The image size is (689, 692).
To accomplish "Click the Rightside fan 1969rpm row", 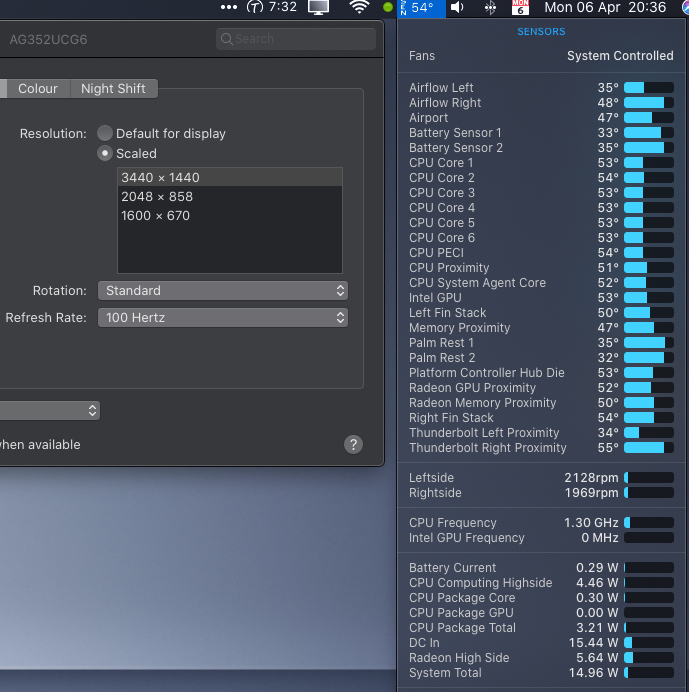I will pos(541,493).
